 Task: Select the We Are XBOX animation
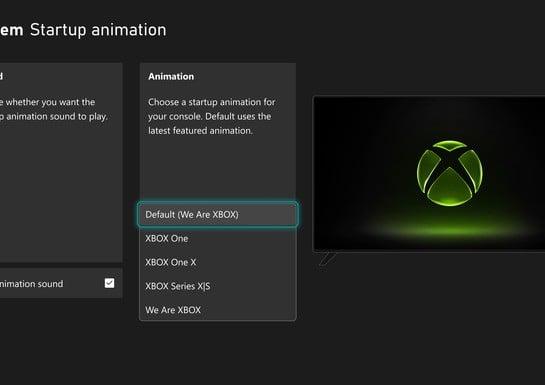click(x=218, y=310)
